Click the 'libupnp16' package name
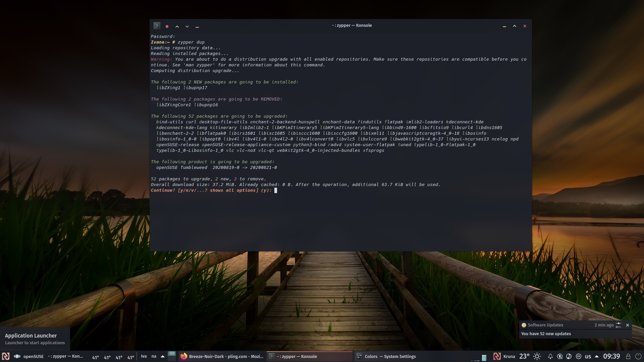 [206, 105]
